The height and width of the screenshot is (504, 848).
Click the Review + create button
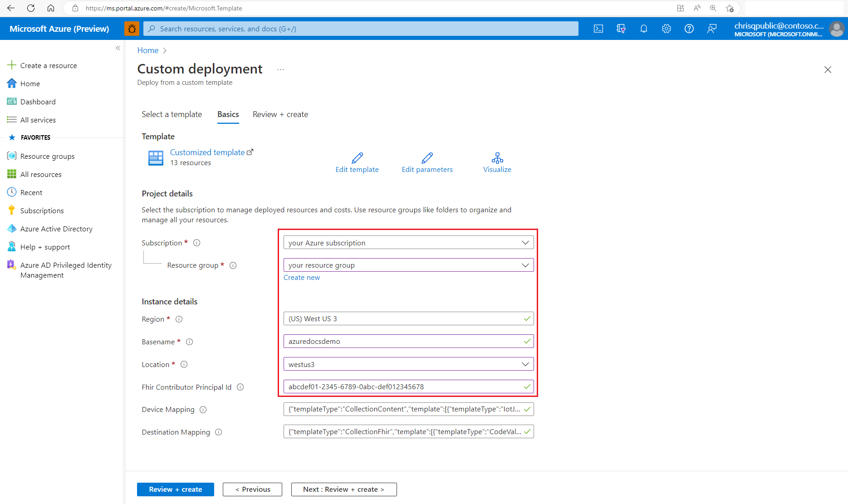click(x=175, y=489)
